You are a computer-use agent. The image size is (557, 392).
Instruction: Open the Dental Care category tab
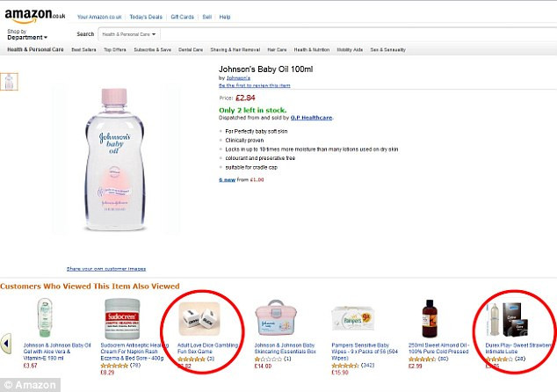tap(190, 50)
